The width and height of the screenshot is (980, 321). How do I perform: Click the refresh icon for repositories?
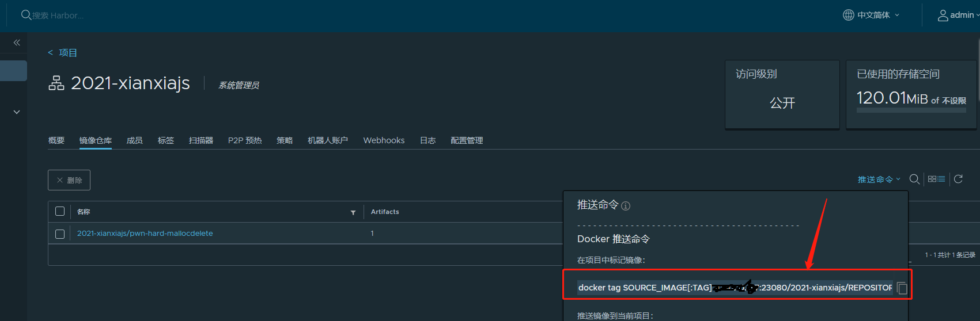[x=959, y=179]
